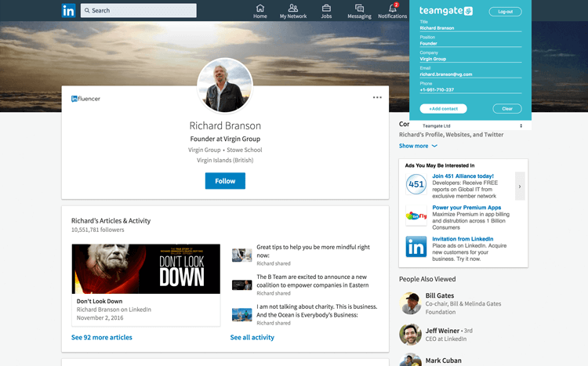Click thumbnail of the B Team post
This screenshot has width=588, height=366.
[242, 285]
